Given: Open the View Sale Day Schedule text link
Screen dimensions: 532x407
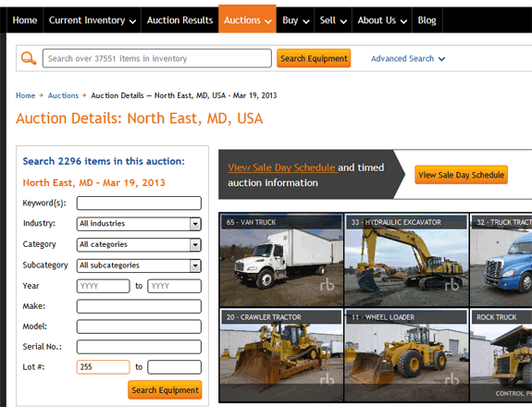Looking at the screenshot, I should tap(282, 167).
